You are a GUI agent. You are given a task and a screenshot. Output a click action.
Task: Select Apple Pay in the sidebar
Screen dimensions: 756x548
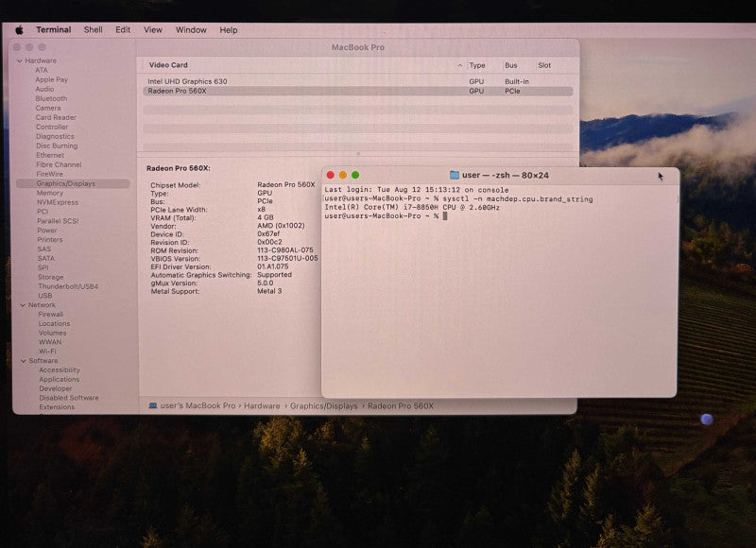click(x=52, y=79)
